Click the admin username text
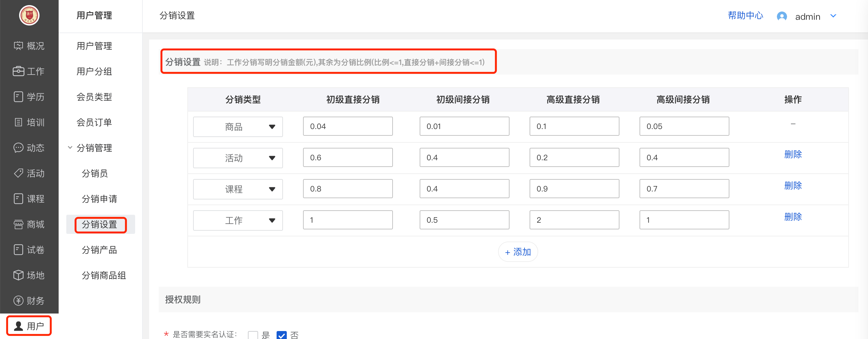Viewport: 868px width, 339px height. pyautogui.click(x=807, y=17)
